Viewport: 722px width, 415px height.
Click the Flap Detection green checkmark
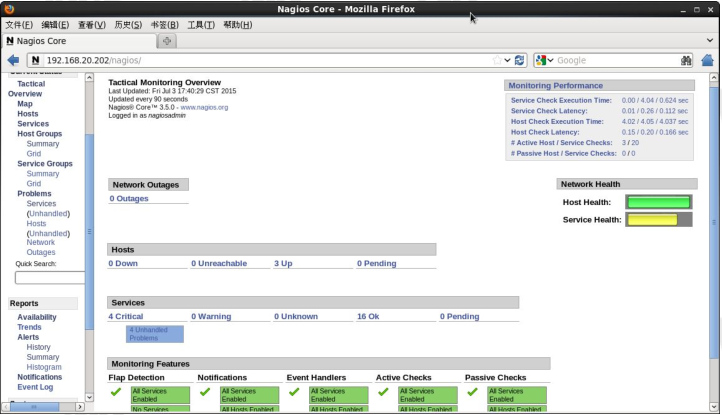[116, 392]
